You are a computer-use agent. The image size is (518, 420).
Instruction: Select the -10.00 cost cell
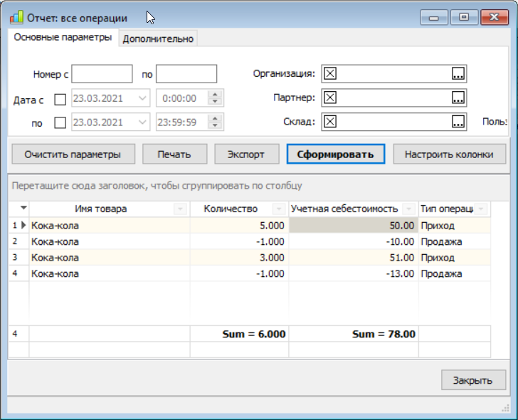[x=354, y=241]
